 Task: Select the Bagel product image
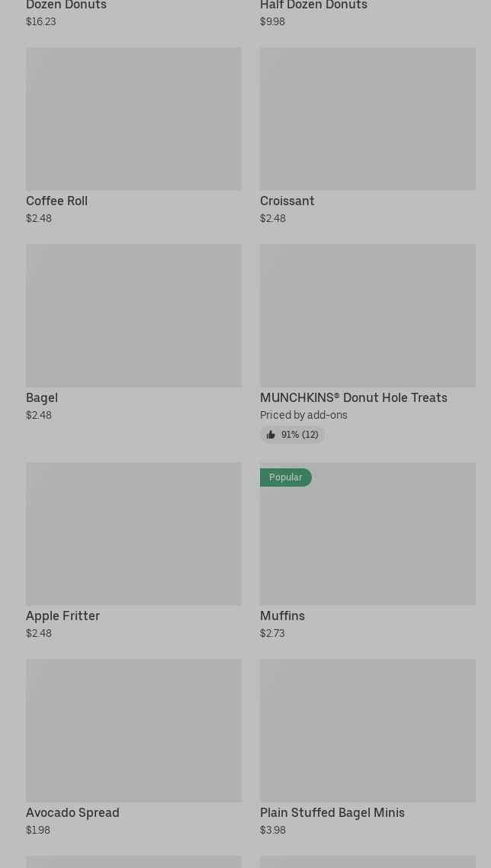133,316
